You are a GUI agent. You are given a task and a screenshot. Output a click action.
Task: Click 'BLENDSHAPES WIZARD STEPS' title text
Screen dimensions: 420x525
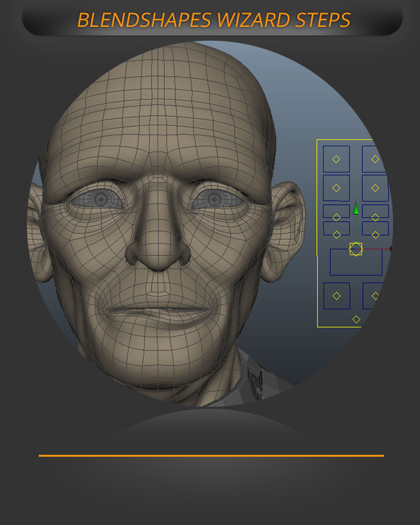pos(214,20)
